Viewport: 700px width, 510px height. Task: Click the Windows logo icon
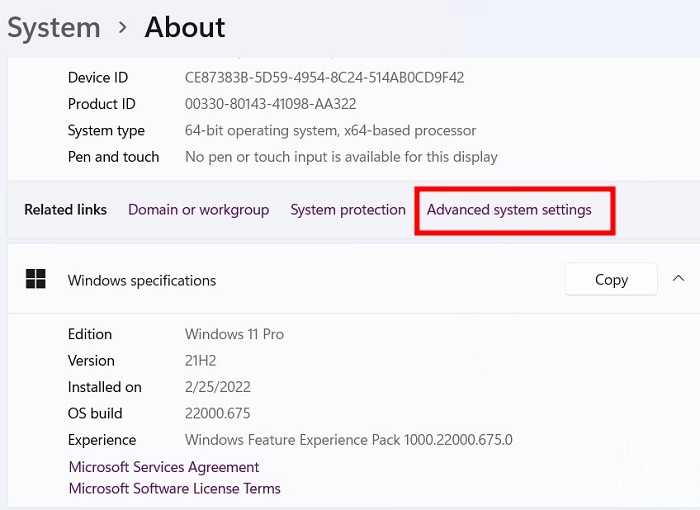pos(36,279)
